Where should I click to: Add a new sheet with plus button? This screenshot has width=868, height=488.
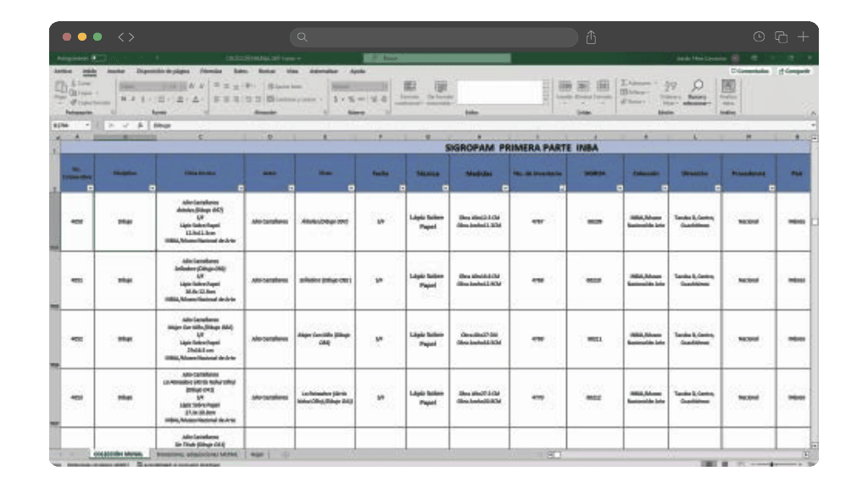285,455
